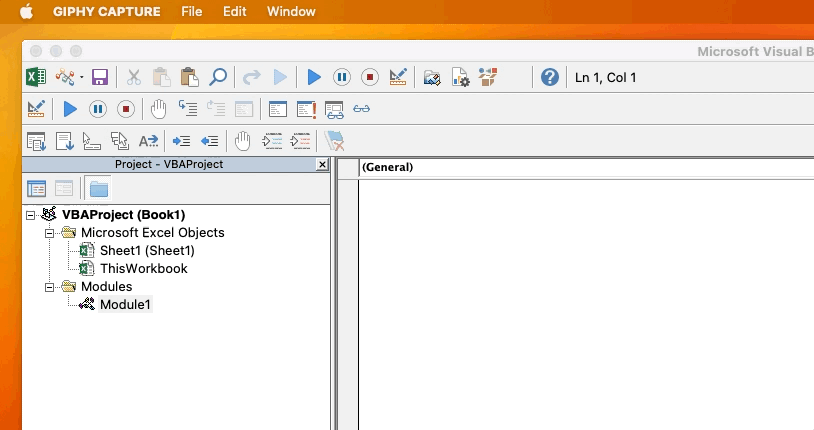Open Project Explorer via folder toolbar icon

[x=432, y=78]
